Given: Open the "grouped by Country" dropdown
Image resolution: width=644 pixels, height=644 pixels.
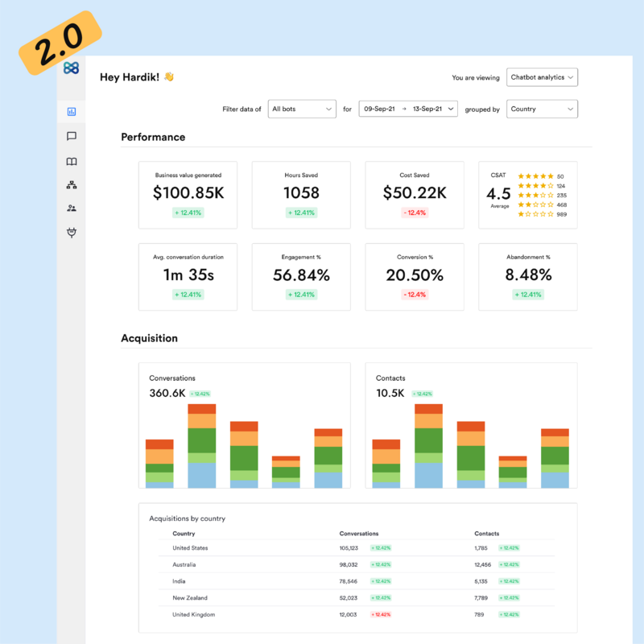Looking at the screenshot, I should (x=542, y=109).
